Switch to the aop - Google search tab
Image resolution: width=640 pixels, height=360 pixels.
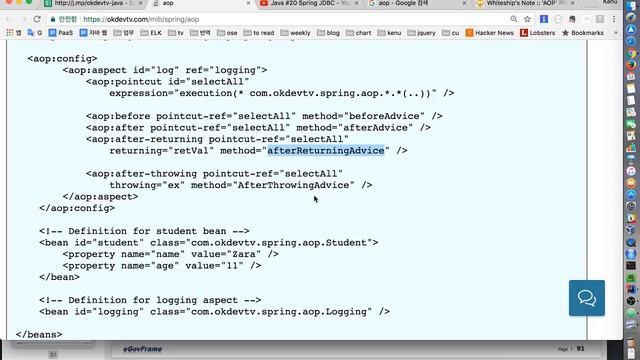coord(417,3)
